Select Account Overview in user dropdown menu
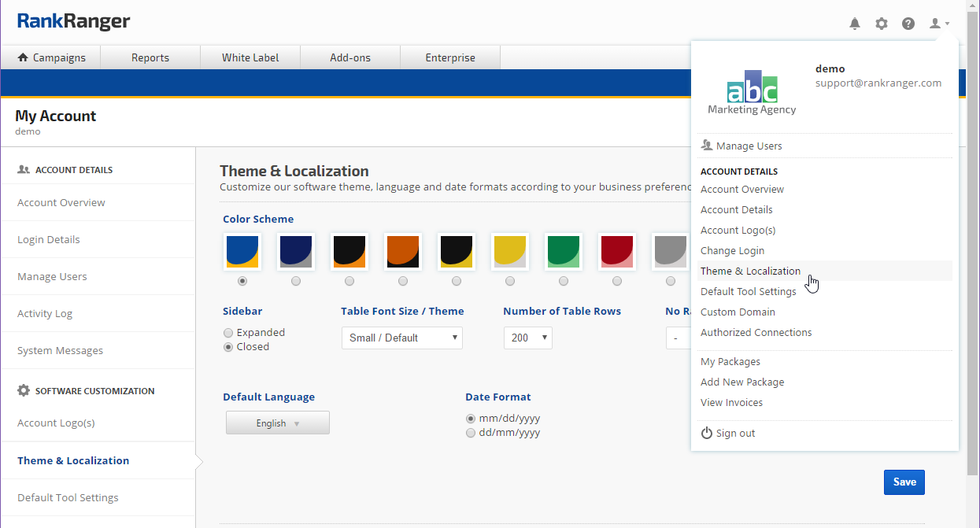The image size is (980, 528). (742, 189)
